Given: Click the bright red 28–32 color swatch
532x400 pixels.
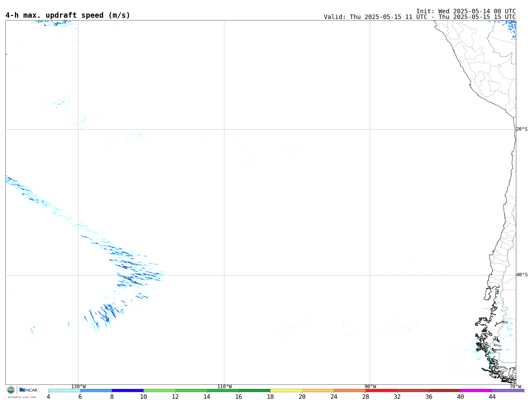Looking at the screenshot, I should pyautogui.click(x=381, y=391).
